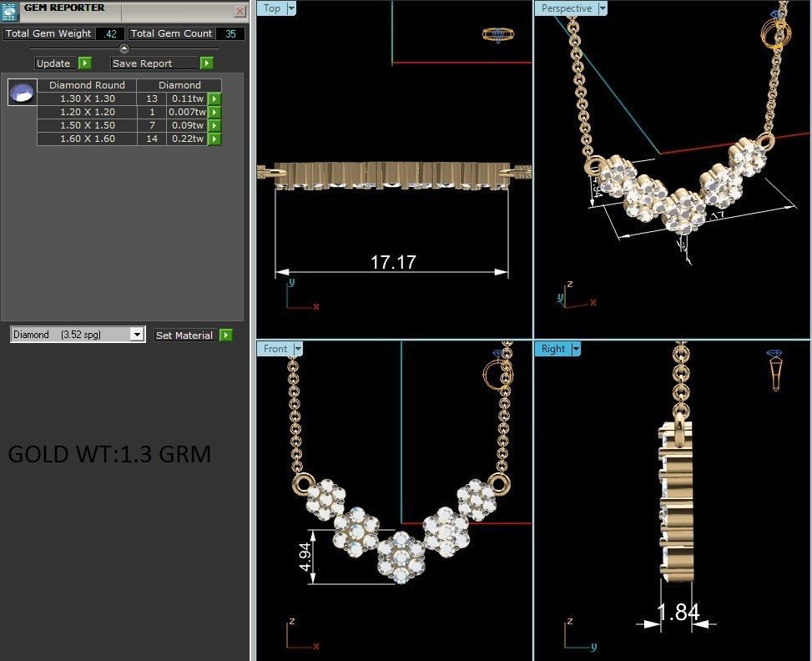Select the Perspective viewport tab
The image size is (812, 661).
tap(567, 8)
